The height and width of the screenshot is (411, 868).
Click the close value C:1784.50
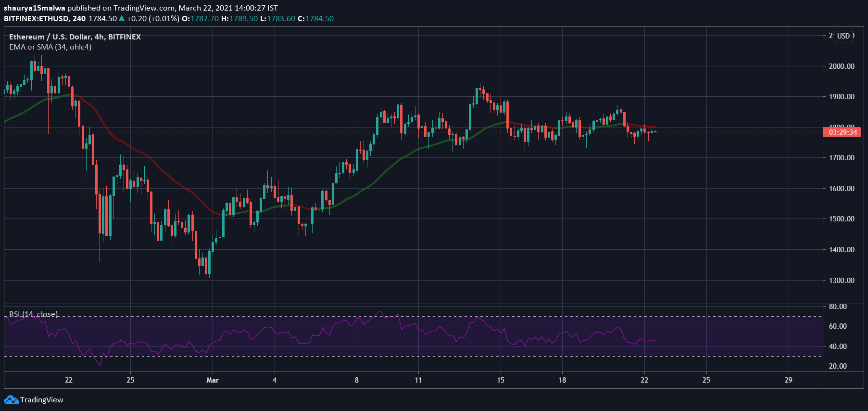[315, 19]
